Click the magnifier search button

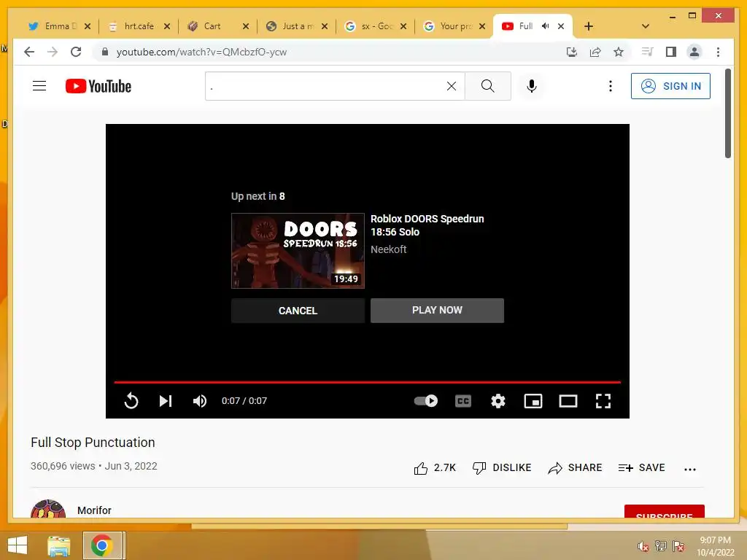pos(487,86)
